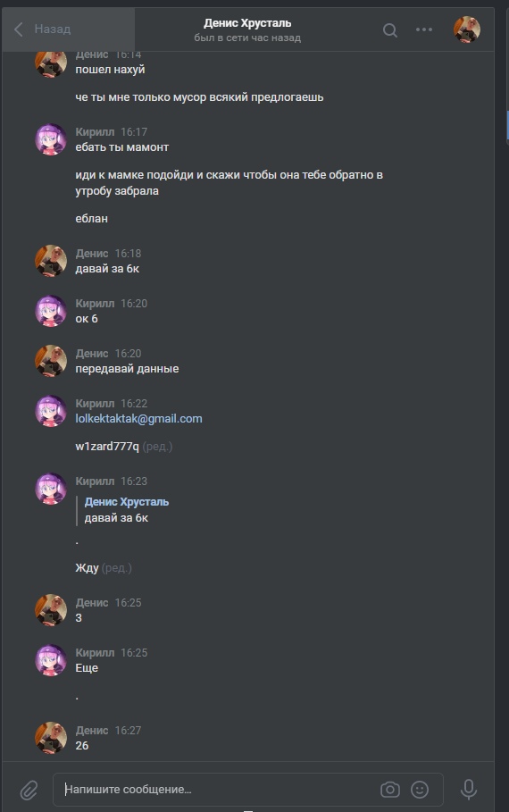The image size is (509, 812).
Task: Click the attach file paperclip icon
Action: [x=29, y=790]
